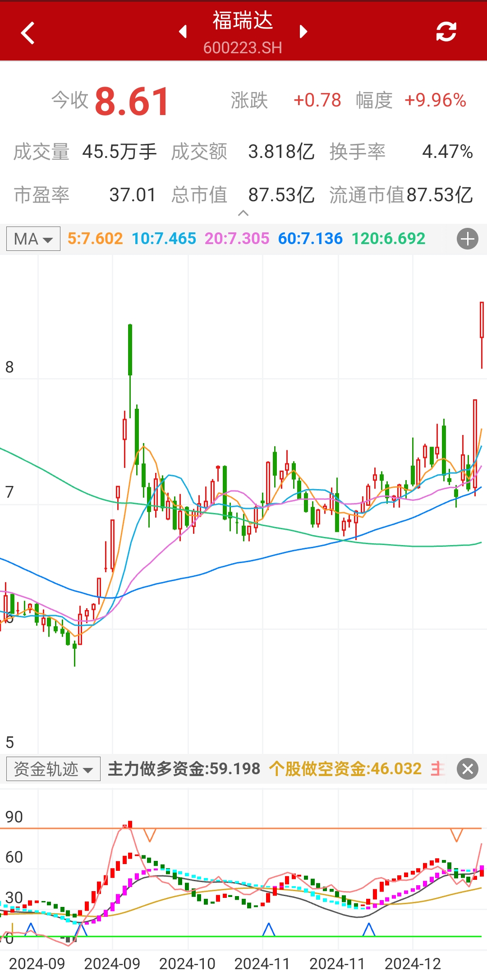Go to next stock arrow
Screen dimensions: 487x980
pos(303,32)
